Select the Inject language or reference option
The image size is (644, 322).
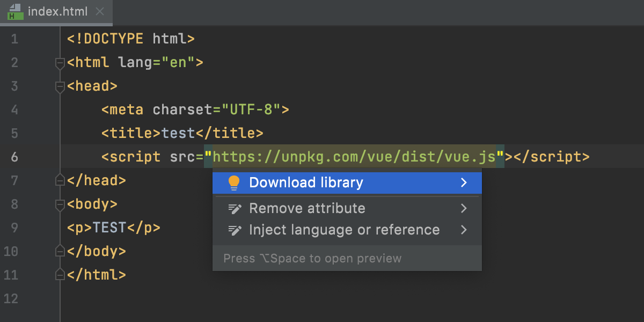click(343, 230)
